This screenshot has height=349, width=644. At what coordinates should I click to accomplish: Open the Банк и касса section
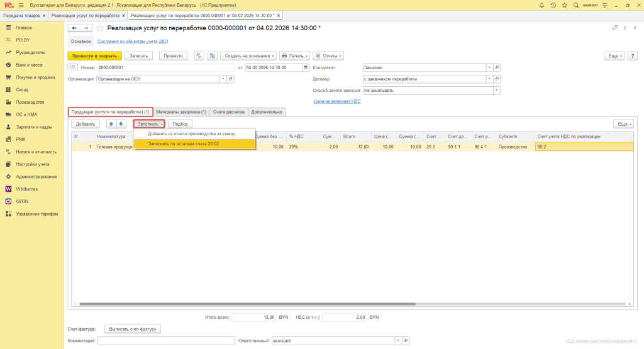point(29,65)
